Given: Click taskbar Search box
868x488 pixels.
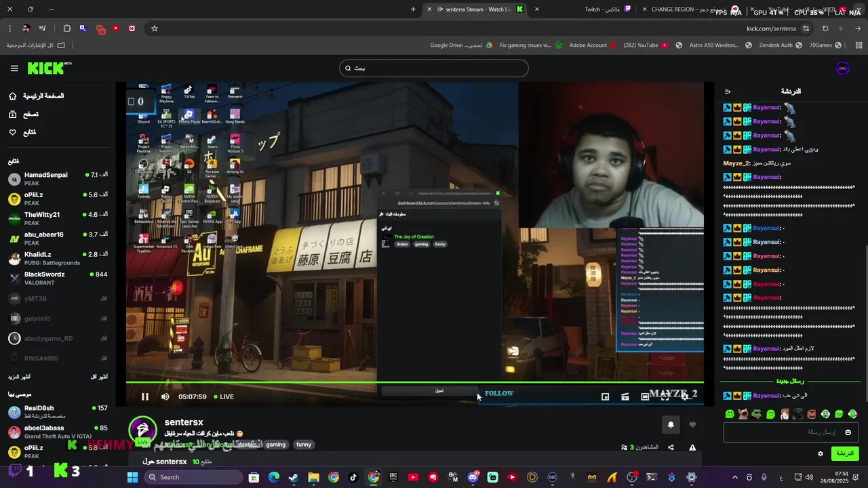Looking at the screenshot, I should click(193, 477).
